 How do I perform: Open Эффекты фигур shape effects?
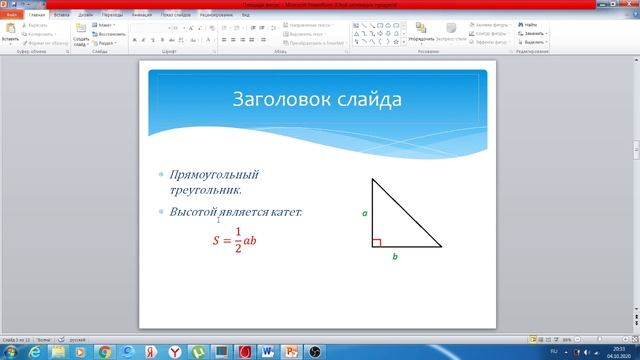coord(489,42)
